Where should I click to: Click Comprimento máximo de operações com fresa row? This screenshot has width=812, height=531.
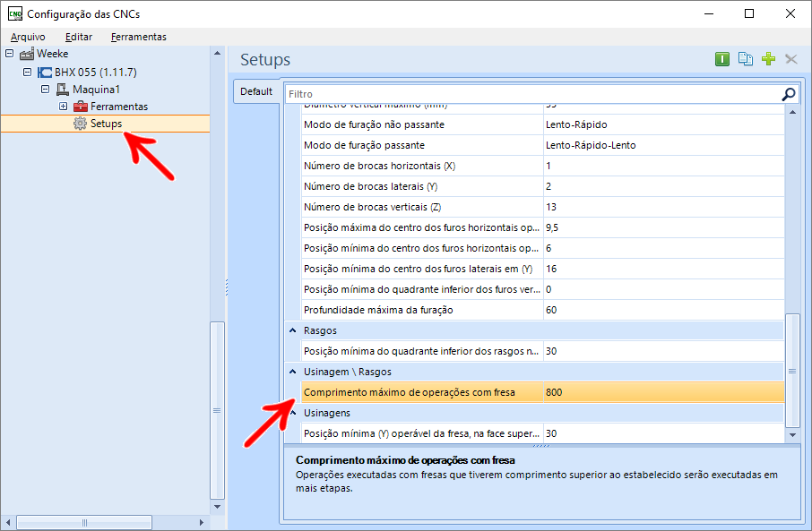tap(543, 392)
